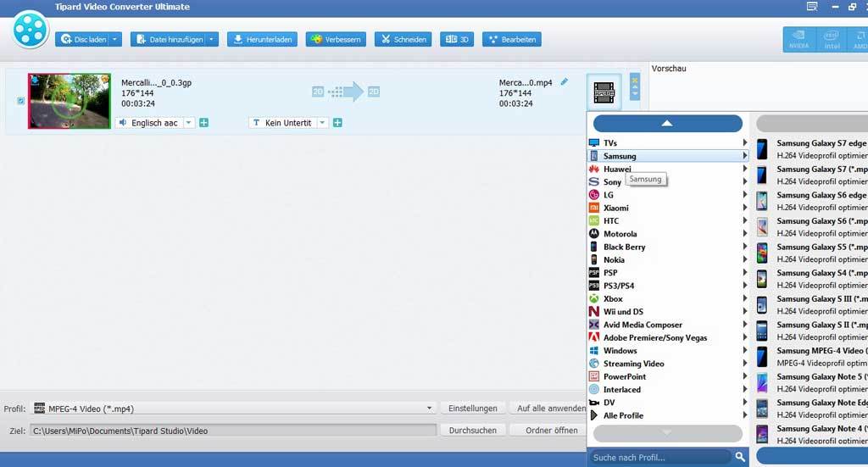The image size is (868, 467).
Task: Click the Suche nach Profil search field
Action: [659, 457]
